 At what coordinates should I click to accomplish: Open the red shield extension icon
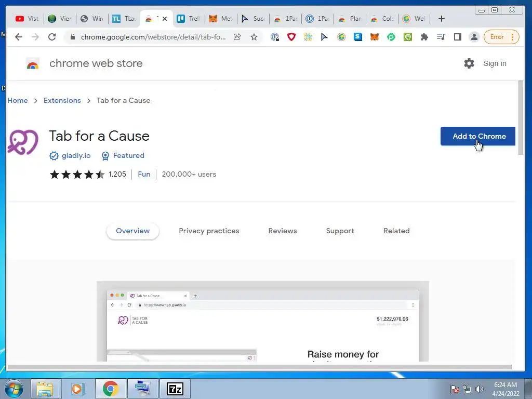pos(291,37)
